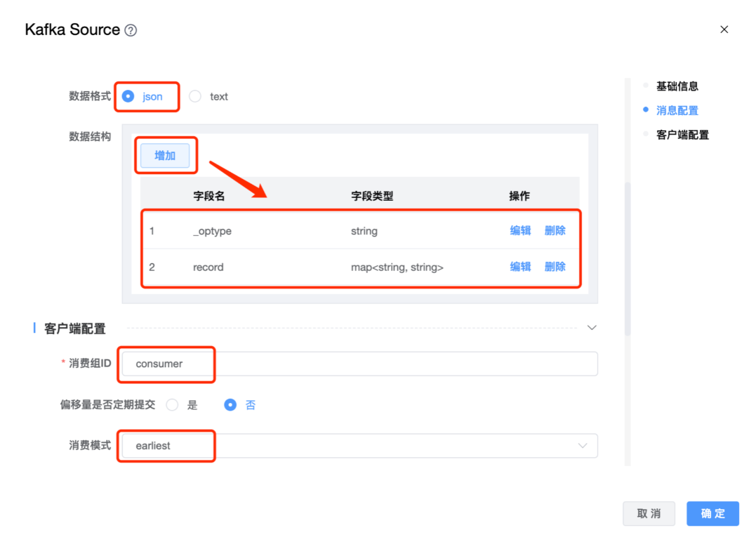Image resolution: width=756 pixels, height=542 pixels.
Task: Jump to 基础信息 in side navigation
Action: click(x=677, y=86)
